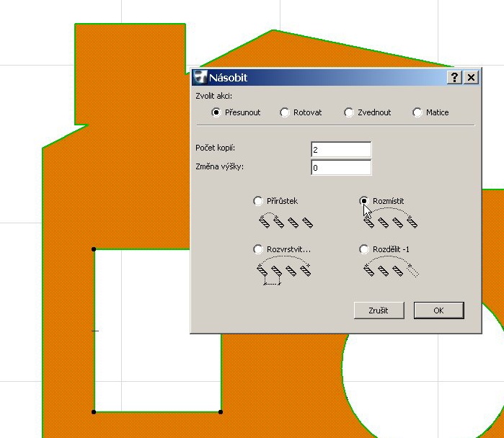This screenshot has height=438, width=504.
Task: Click the hole's bottom-right corner node
Action: 221,412
